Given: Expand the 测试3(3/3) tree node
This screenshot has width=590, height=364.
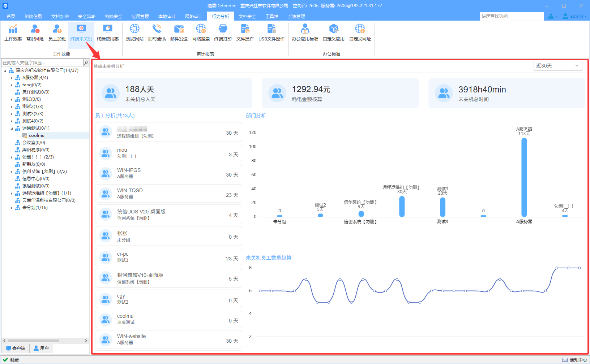Looking at the screenshot, I should tap(12, 114).
